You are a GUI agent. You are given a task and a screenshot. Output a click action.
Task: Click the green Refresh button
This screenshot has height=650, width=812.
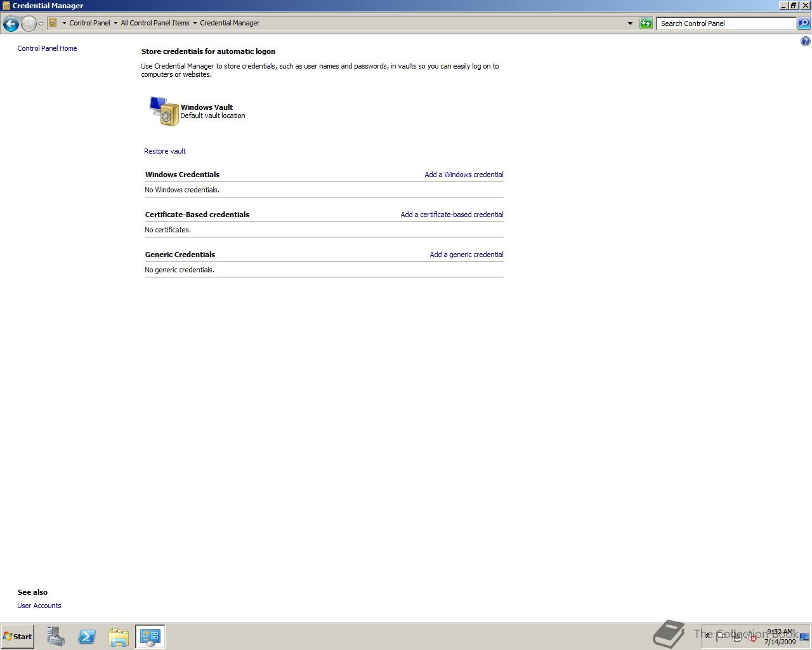tap(646, 23)
